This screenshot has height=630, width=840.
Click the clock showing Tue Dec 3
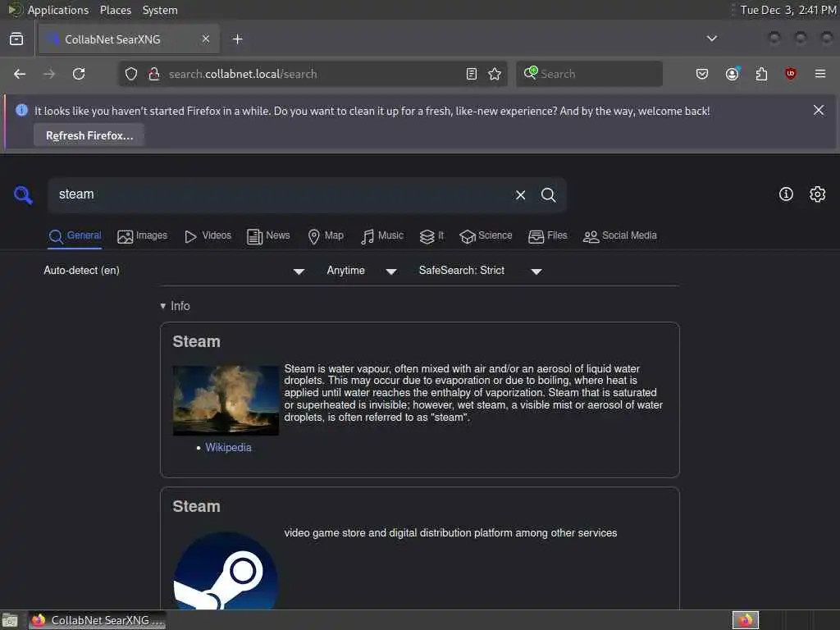(788, 10)
